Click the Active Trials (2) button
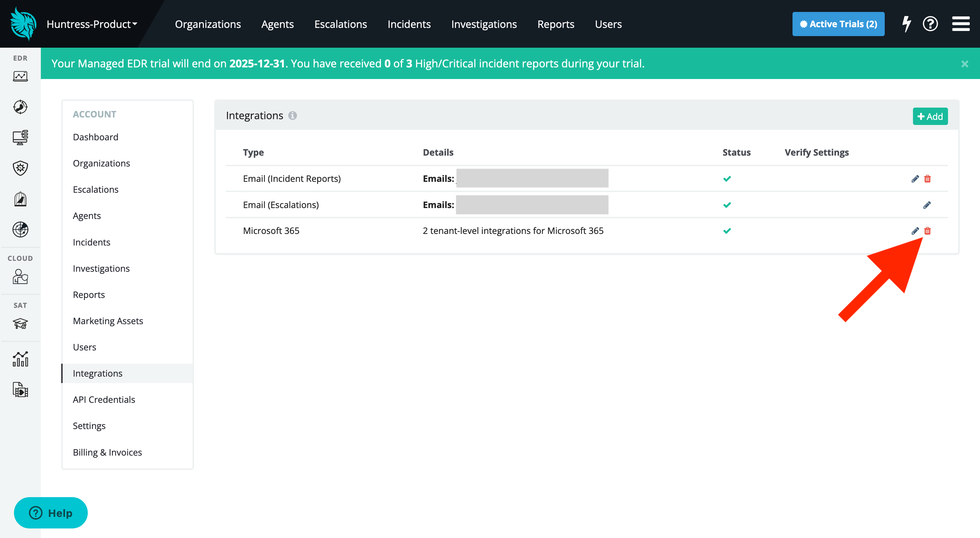The width and height of the screenshot is (980, 538). pyautogui.click(x=838, y=24)
